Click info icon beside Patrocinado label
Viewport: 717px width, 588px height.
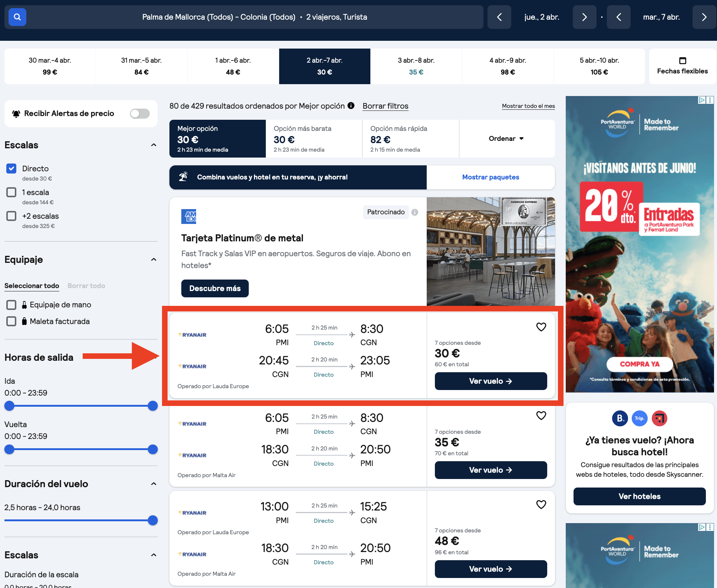pos(415,212)
